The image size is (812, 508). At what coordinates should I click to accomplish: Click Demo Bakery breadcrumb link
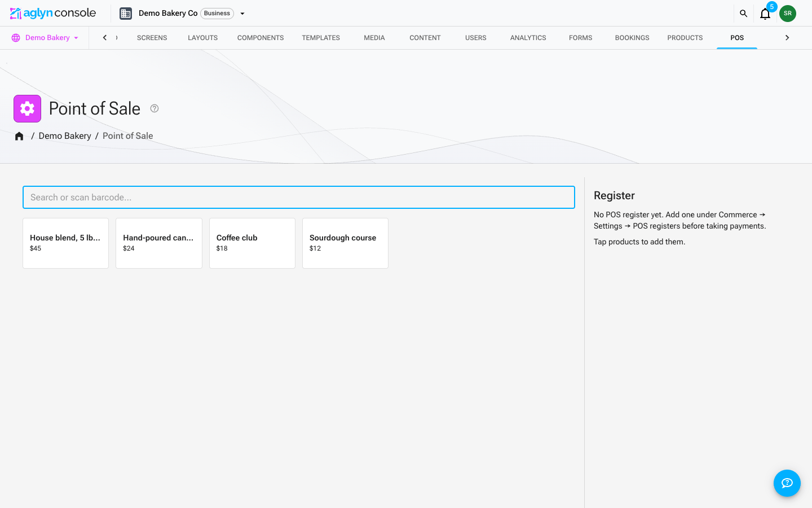point(65,136)
